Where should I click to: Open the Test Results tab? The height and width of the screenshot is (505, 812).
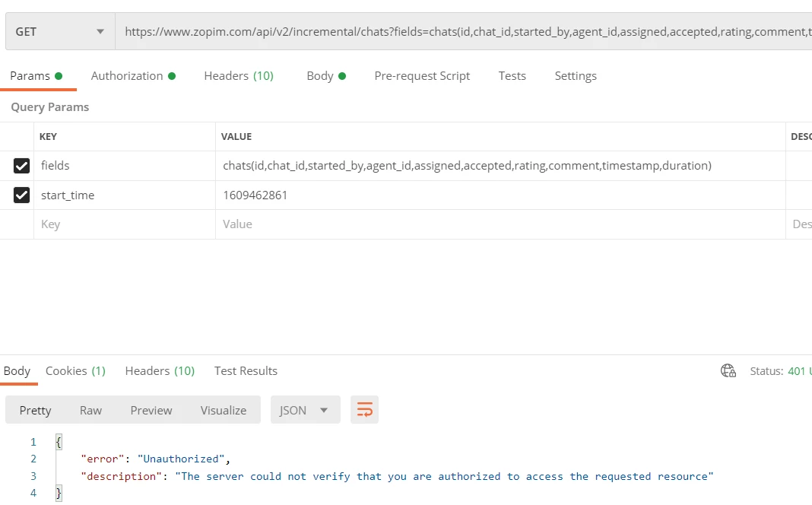coord(246,371)
